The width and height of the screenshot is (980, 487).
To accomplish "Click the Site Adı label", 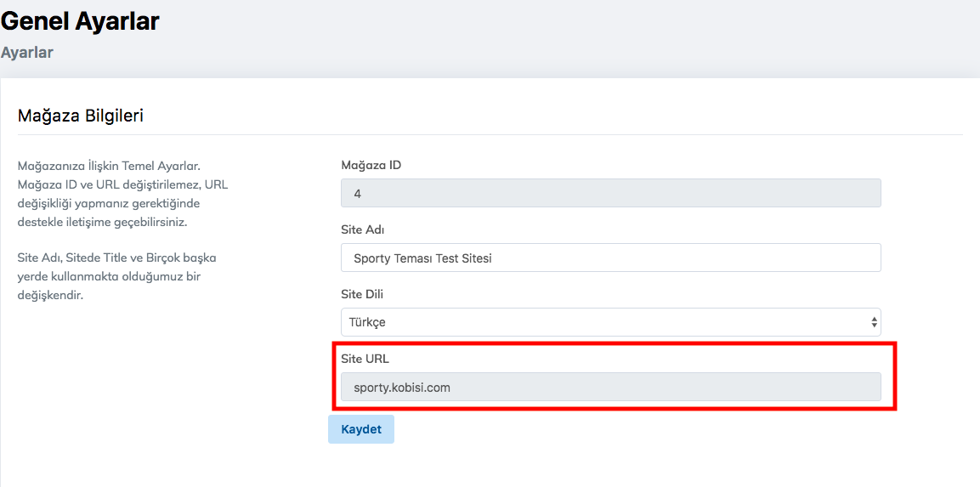I will click(x=364, y=229).
